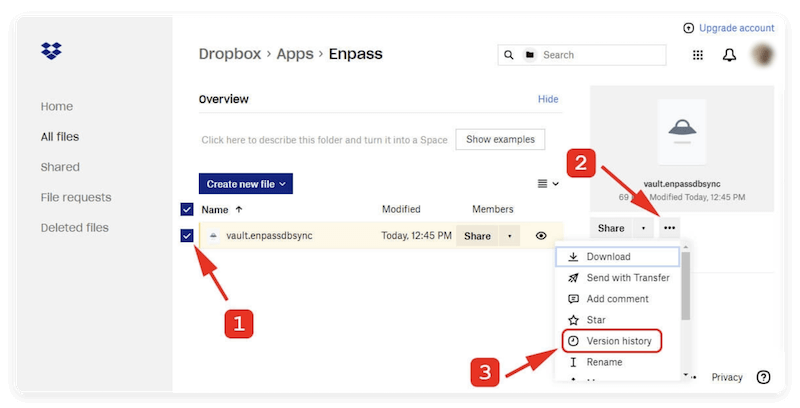Toggle the select-all checkbox in header
The width and height of the screenshot is (800, 408).
[x=187, y=209]
